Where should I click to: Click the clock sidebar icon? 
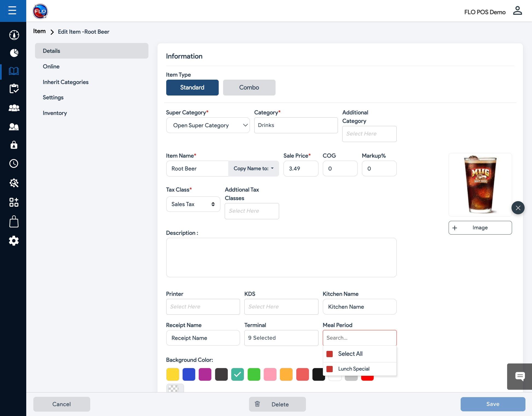(x=14, y=163)
